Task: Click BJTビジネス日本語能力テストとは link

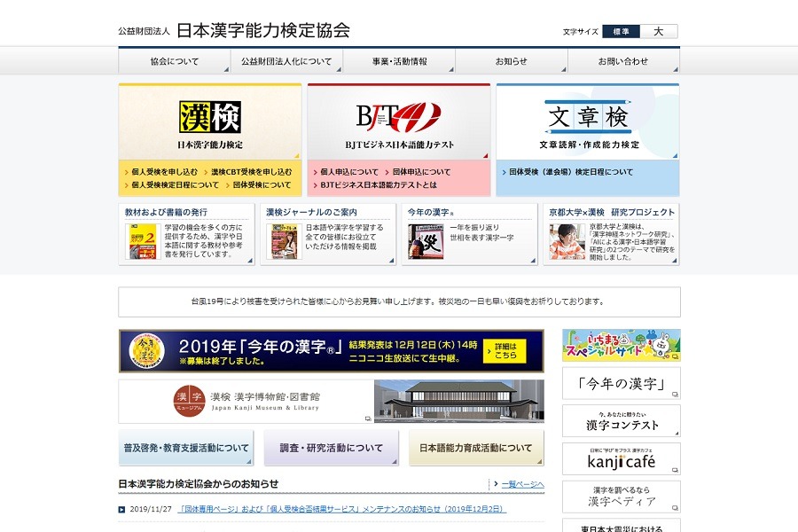Action: [x=379, y=185]
